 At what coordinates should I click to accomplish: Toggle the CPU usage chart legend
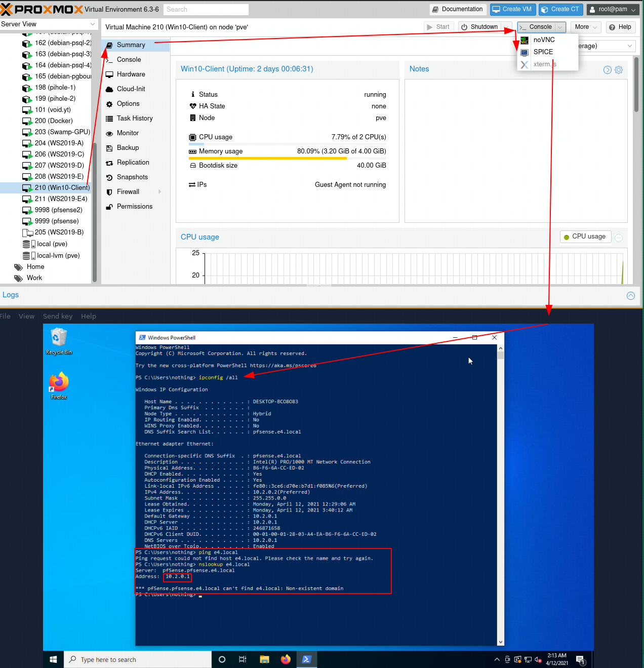pos(585,237)
